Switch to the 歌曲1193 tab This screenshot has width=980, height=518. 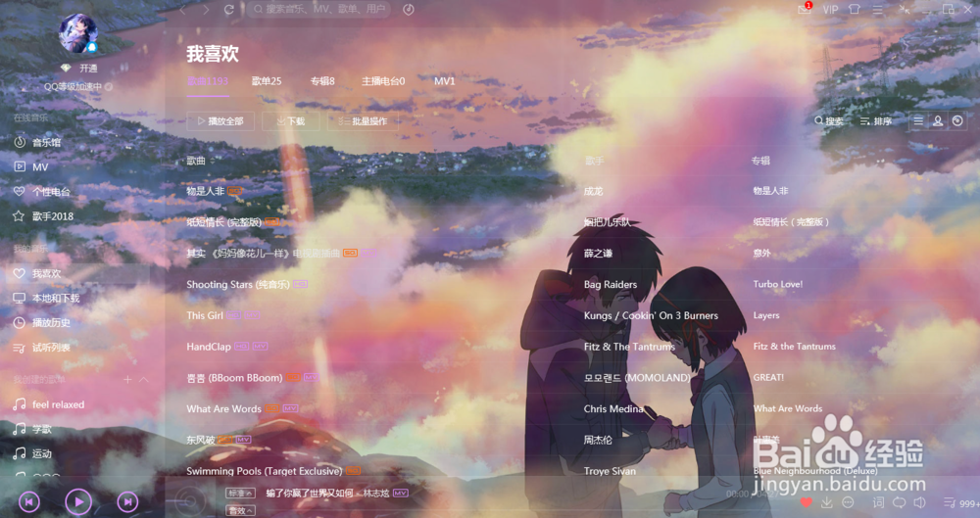click(x=208, y=81)
